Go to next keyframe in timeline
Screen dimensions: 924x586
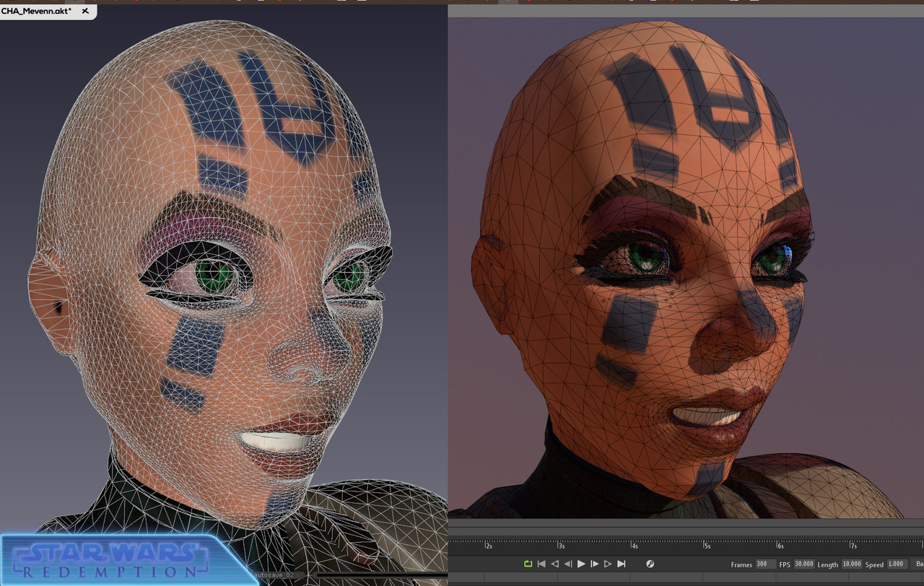click(608, 564)
